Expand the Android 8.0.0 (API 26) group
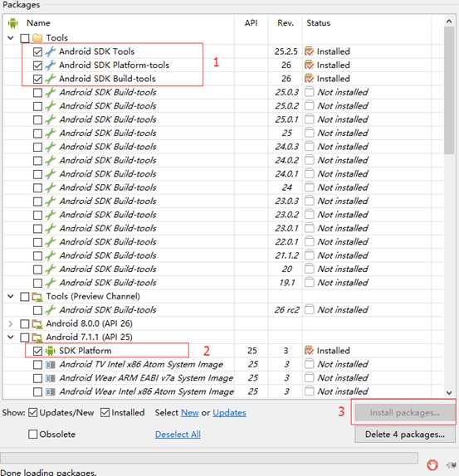This screenshot has height=476, width=459. (x=11, y=324)
